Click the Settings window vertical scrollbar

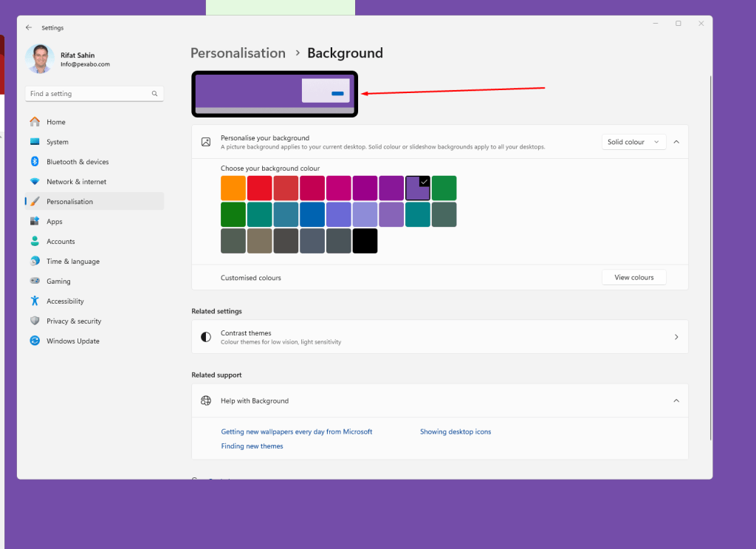click(710, 258)
